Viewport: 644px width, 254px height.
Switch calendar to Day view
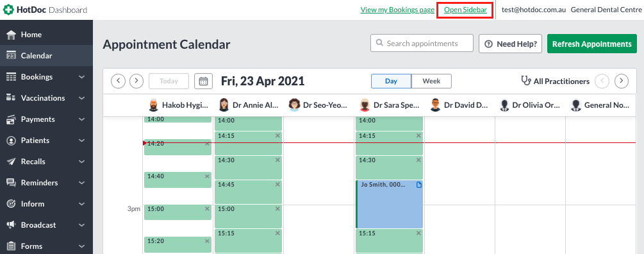point(391,81)
